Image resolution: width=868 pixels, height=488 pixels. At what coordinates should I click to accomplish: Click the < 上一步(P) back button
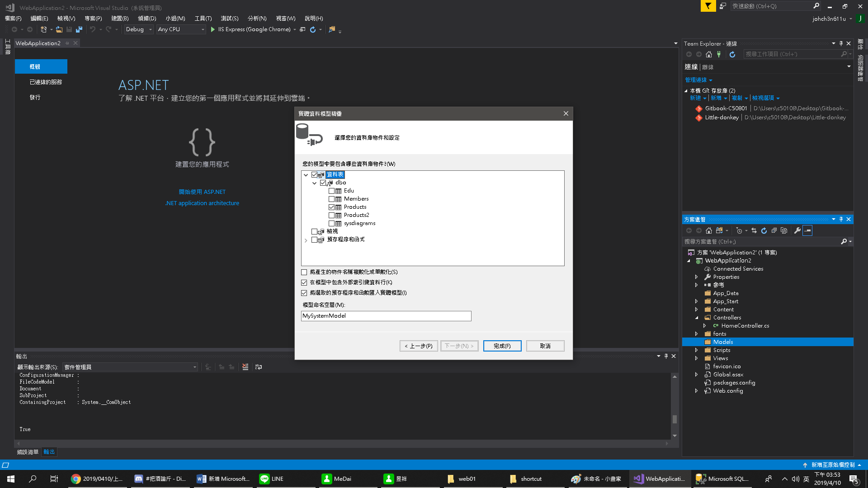pyautogui.click(x=419, y=346)
